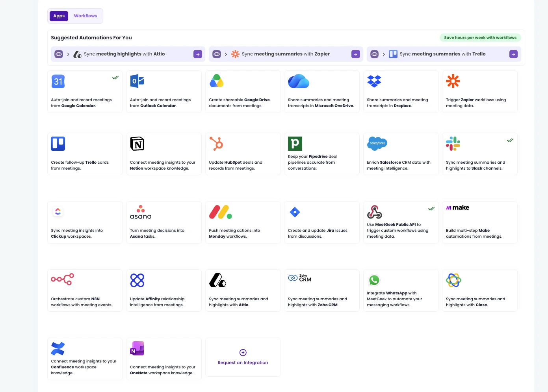Switch to the Workflows tab
Screen dimensions: 548x392
[x=85, y=16]
